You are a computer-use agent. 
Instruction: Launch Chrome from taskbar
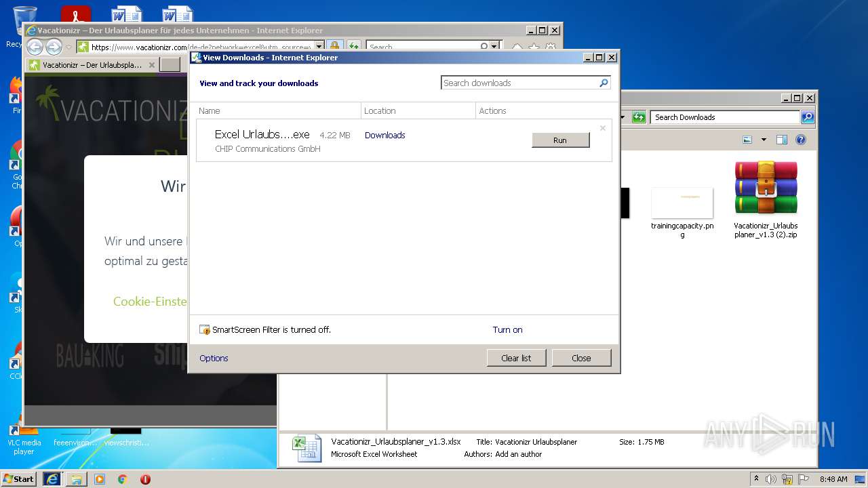[x=122, y=479]
